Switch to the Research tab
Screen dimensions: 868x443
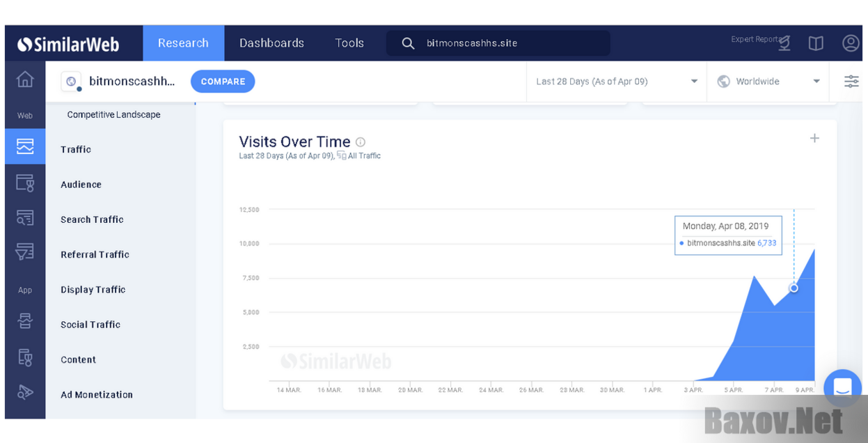(x=183, y=43)
